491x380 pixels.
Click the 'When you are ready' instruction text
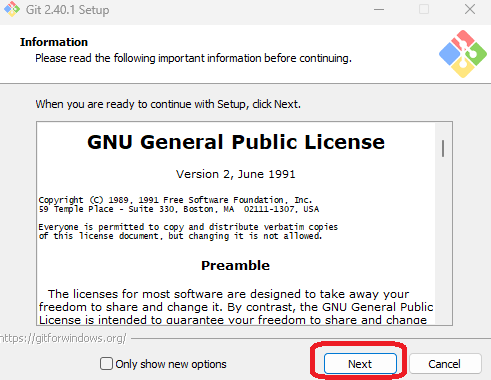click(168, 104)
